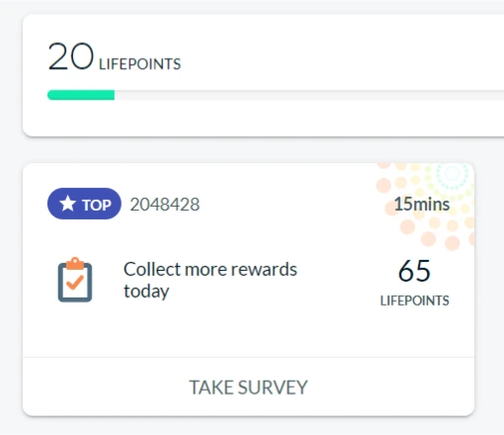504x435 pixels.
Task: Click the 20 LifePoints balance number
Action: [71, 56]
